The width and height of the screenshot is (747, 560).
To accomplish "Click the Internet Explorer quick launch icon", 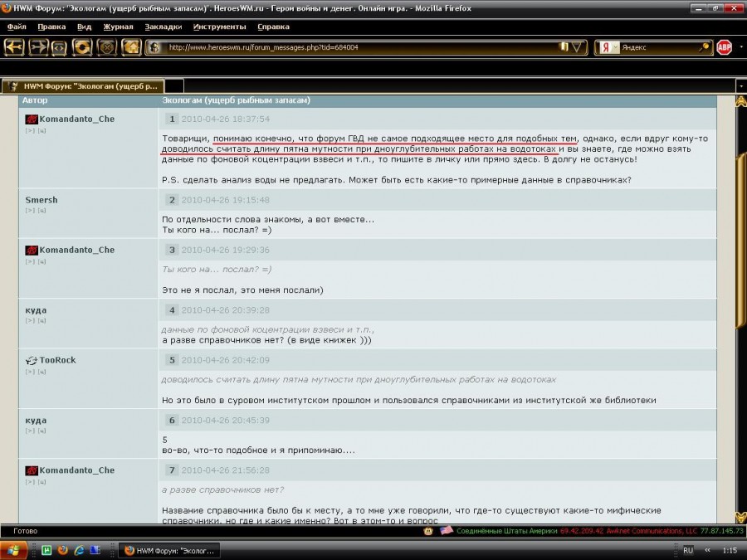I will point(79,550).
